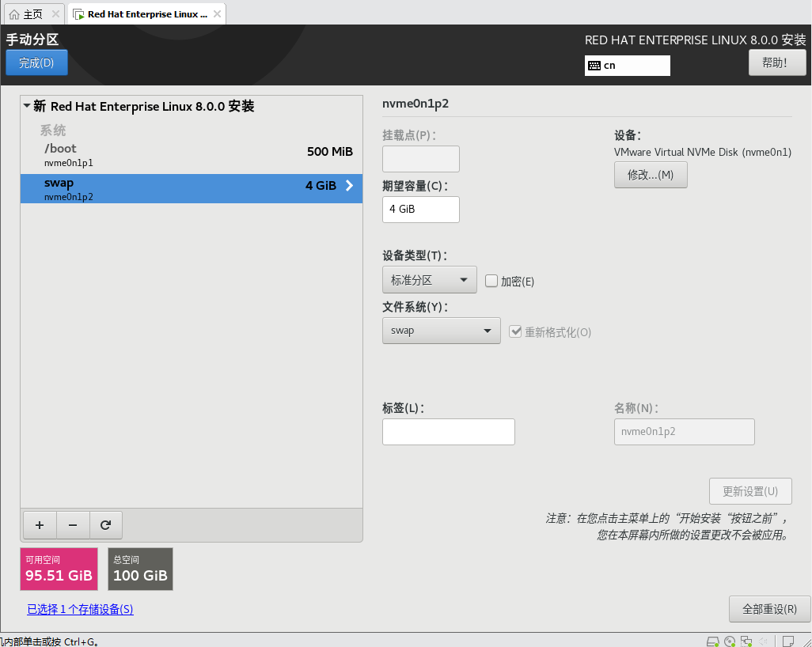This screenshot has height=647, width=812.
Task: Click the 可用空间 95.51 GiB pink box
Action: 59,569
